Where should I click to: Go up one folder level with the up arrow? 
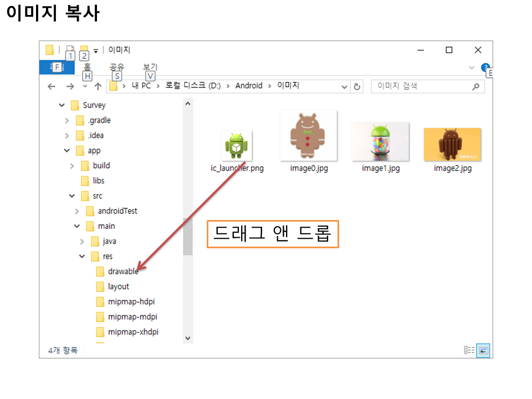click(98, 86)
